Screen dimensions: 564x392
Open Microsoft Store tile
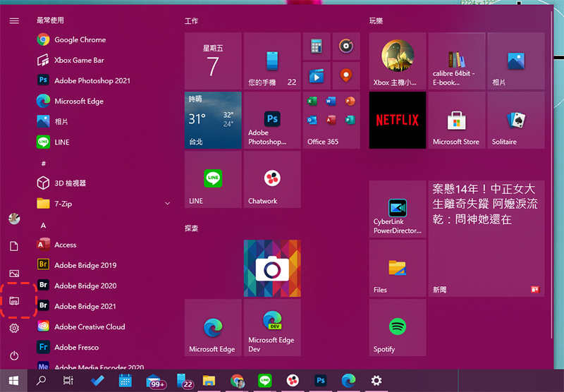click(456, 120)
